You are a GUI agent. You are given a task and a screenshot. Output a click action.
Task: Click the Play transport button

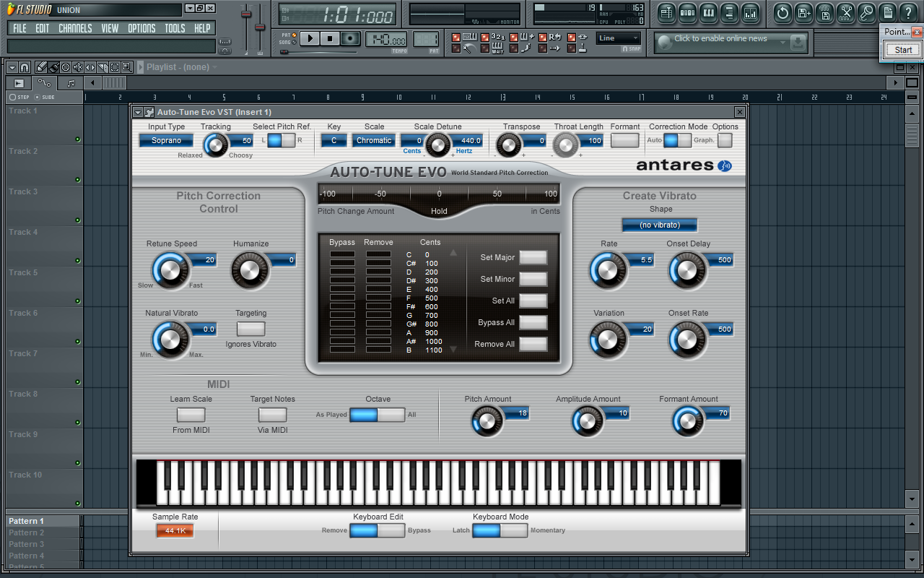[x=310, y=38]
